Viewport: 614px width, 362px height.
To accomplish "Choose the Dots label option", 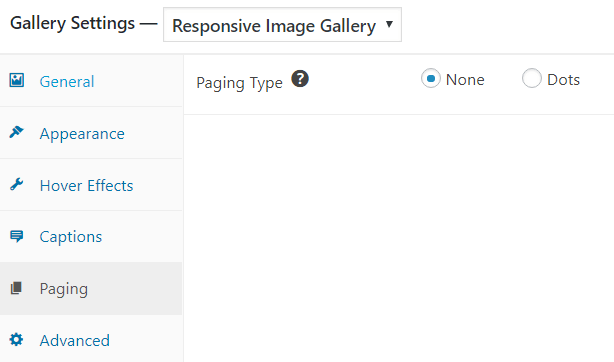I will click(x=563, y=80).
